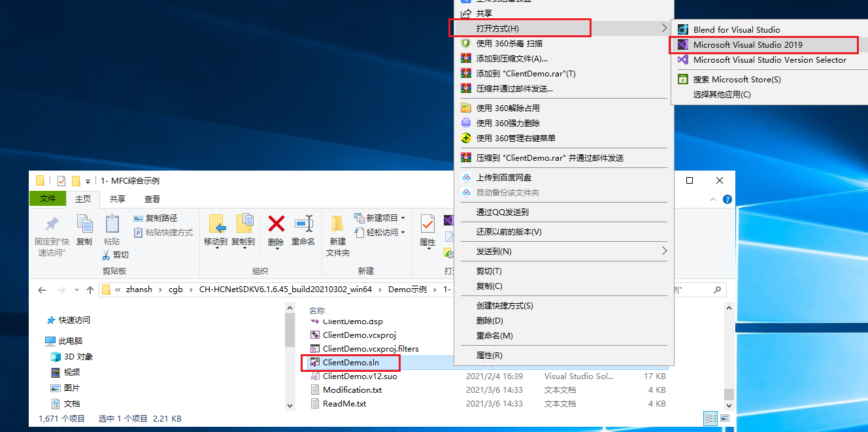Click the Up one level arrow
Image resolution: width=868 pixels, height=432 pixels.
[90, 290]
